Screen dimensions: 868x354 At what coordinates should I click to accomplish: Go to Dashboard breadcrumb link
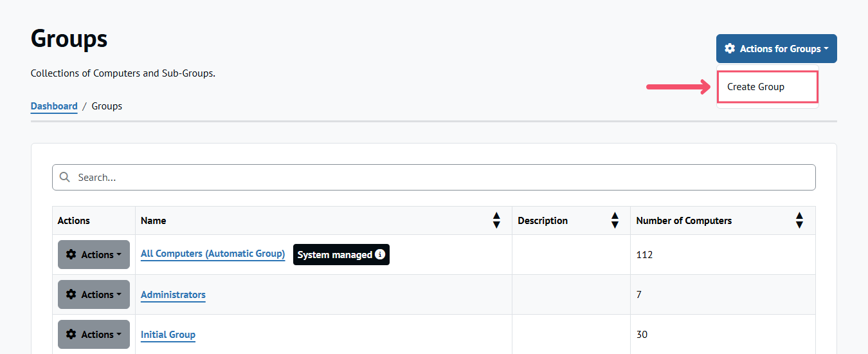pyautogui.click(x=54, y=106)
